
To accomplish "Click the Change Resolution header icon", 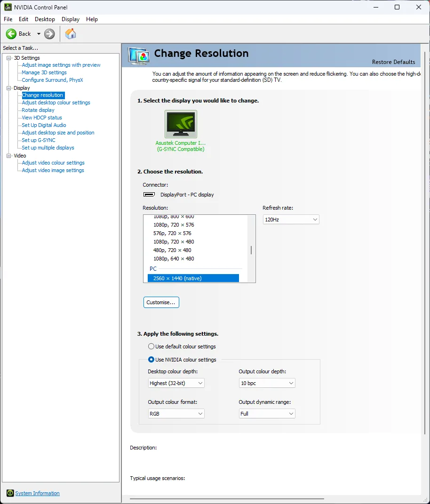I will pos(139,55).
